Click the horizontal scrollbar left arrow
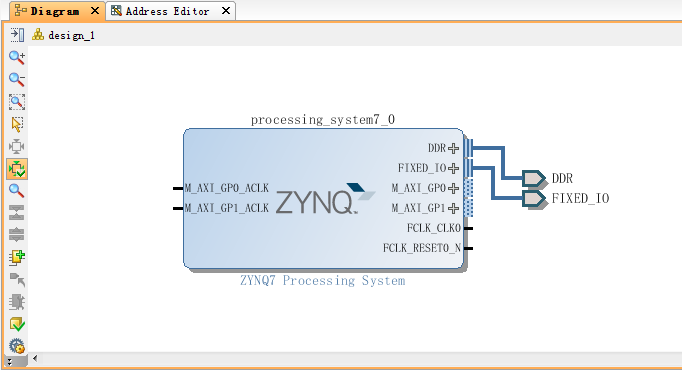682x370 pixels. tap(35, 359)
